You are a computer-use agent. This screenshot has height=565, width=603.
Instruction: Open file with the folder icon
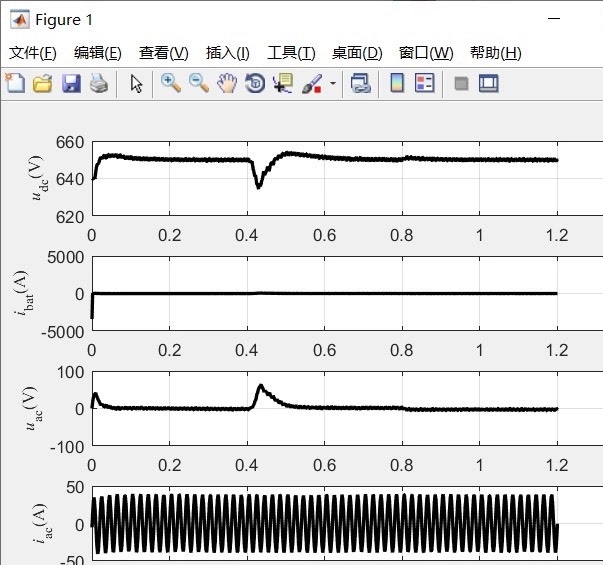pyautogui.click(x=43, y=83)
